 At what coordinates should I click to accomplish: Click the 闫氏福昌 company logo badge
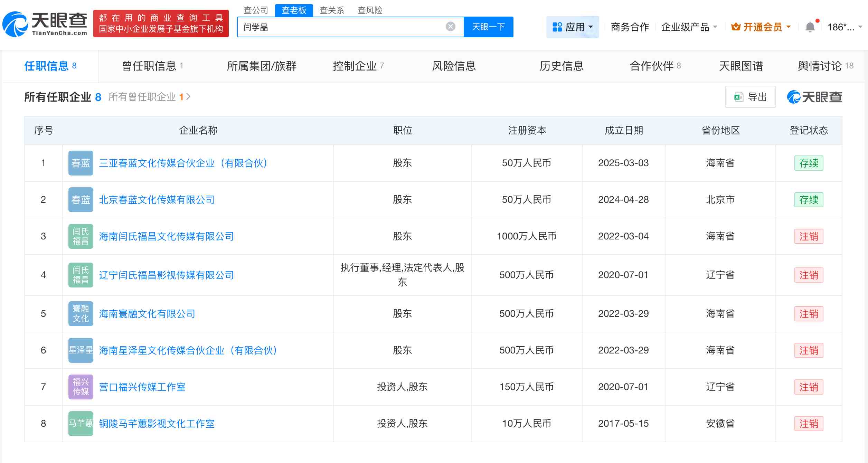point(81,236)
